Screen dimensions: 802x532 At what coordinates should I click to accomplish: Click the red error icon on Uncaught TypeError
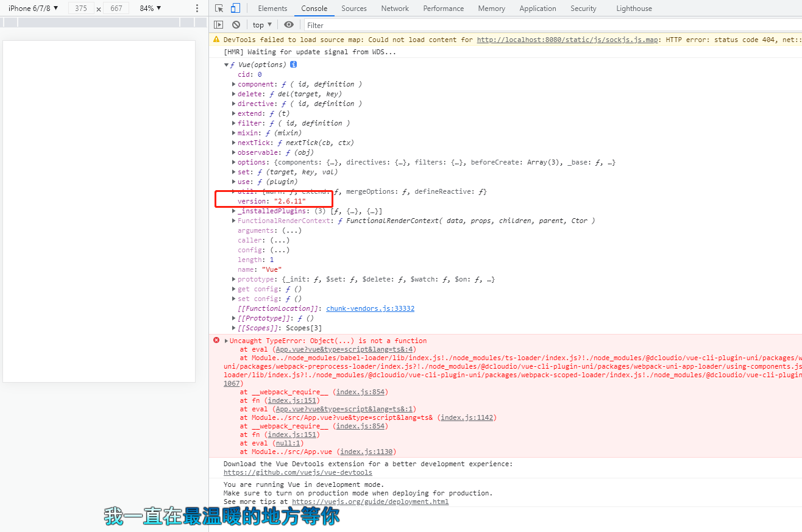216,341
